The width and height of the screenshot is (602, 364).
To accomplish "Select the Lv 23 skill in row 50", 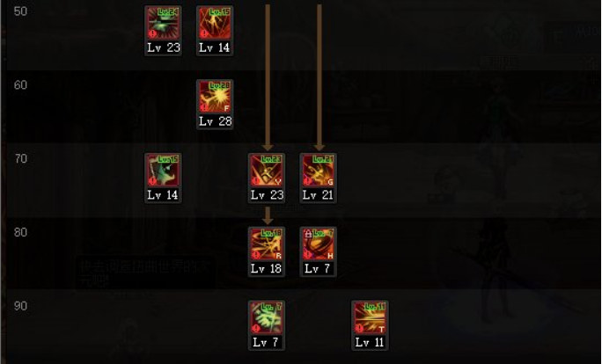I will point(163,31).
